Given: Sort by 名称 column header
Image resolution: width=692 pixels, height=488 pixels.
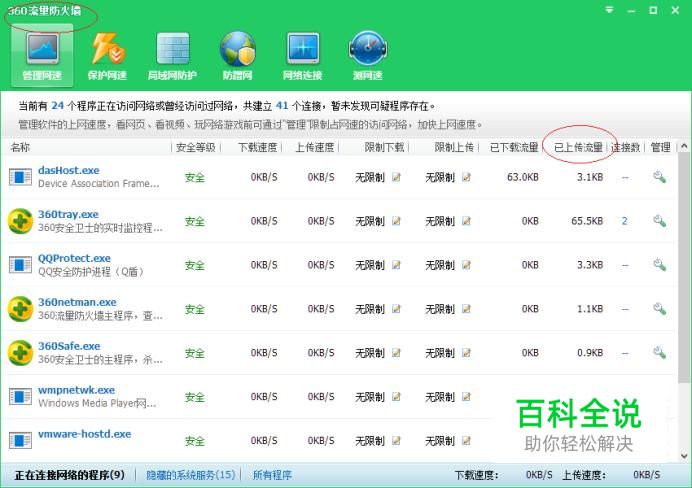Looking at the screenshot, I should [x=20, y=147].
